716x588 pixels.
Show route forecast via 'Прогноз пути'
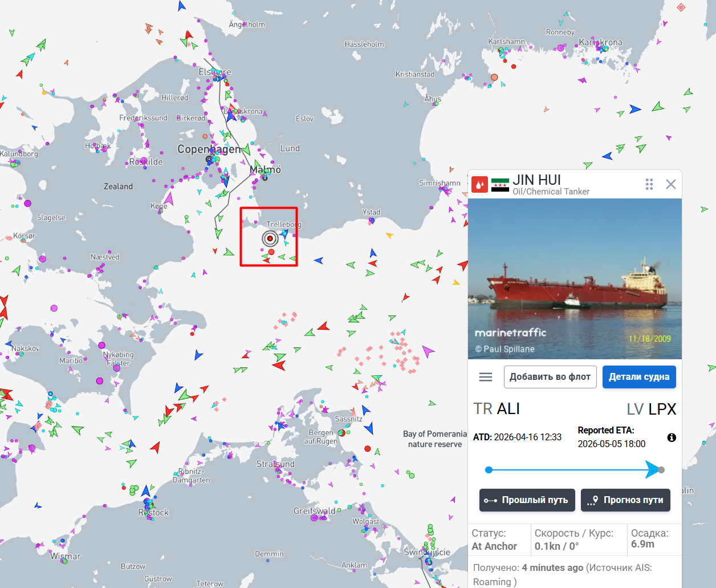626,500
